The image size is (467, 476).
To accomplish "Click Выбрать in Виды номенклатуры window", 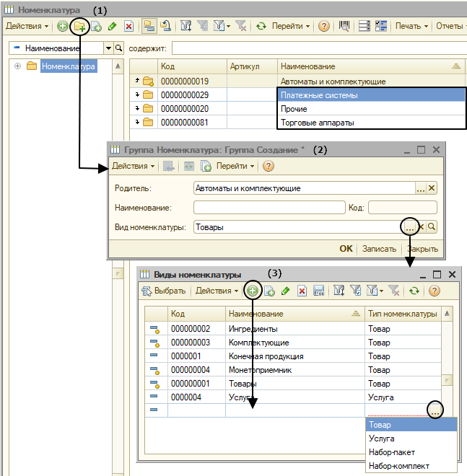I will 164,291.
